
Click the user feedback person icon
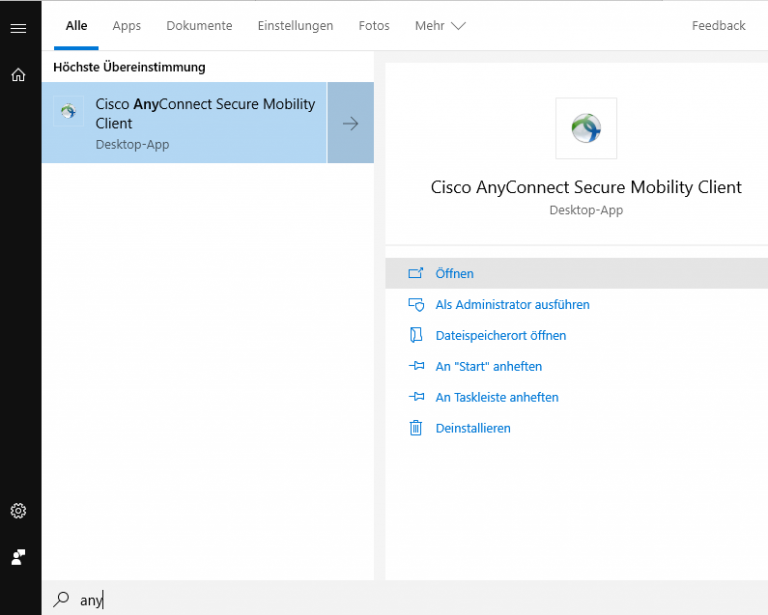coord(18,557)
